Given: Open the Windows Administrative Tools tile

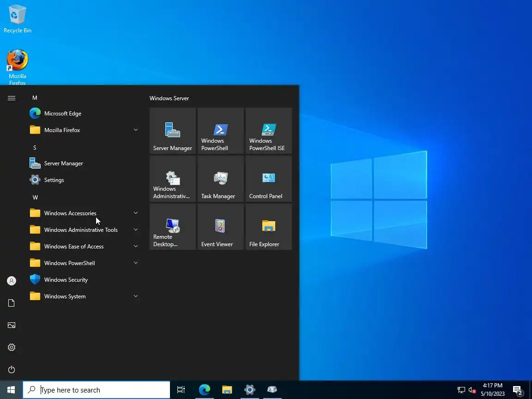Looking at the screenshot, I should (x=172, y=179).
